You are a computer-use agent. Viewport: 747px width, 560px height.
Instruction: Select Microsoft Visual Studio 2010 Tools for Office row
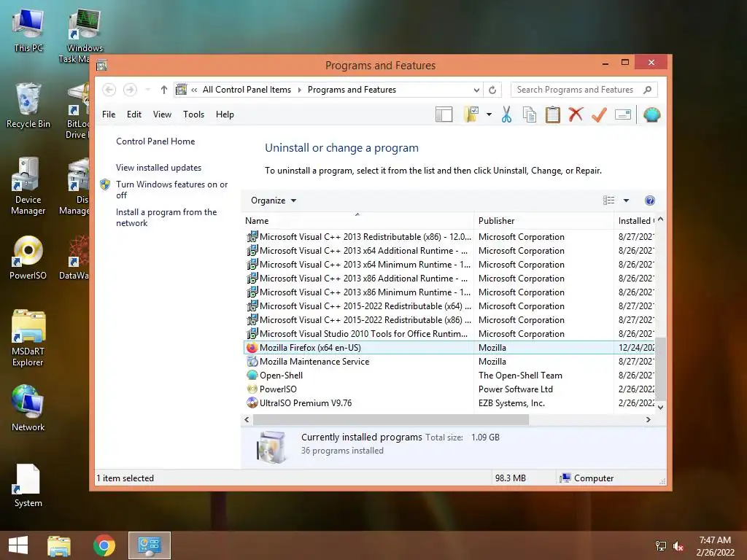pos(449,334)
